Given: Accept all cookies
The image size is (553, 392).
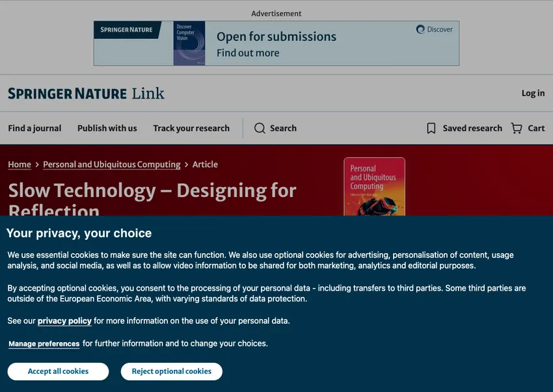Looking at the screenshot, I should click(58, 372).
